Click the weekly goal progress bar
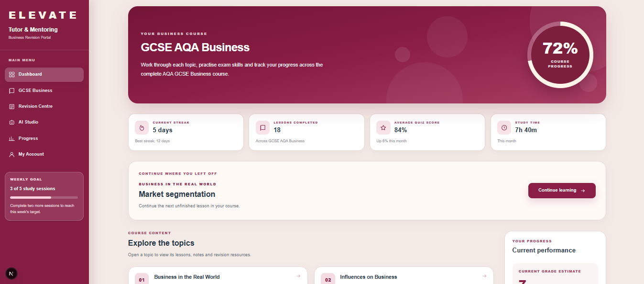The height and width of the screenshot is (284, 644). click(x=44, y=197)
